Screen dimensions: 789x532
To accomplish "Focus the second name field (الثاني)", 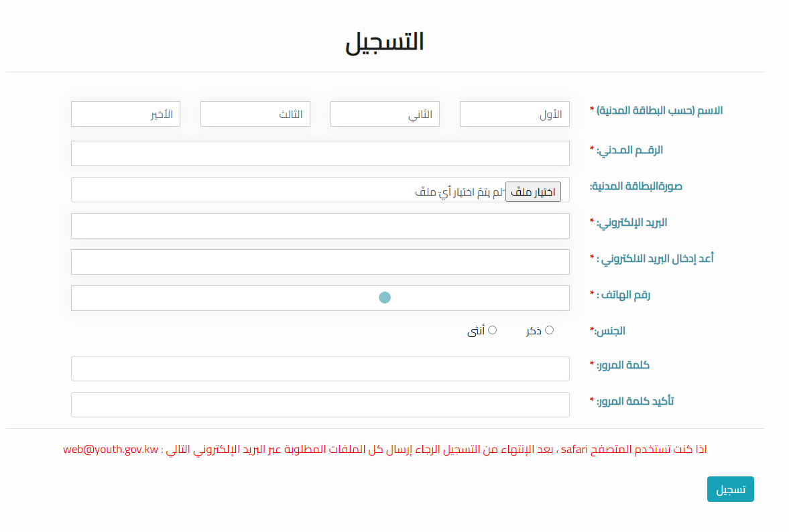I will coord(385,114).
